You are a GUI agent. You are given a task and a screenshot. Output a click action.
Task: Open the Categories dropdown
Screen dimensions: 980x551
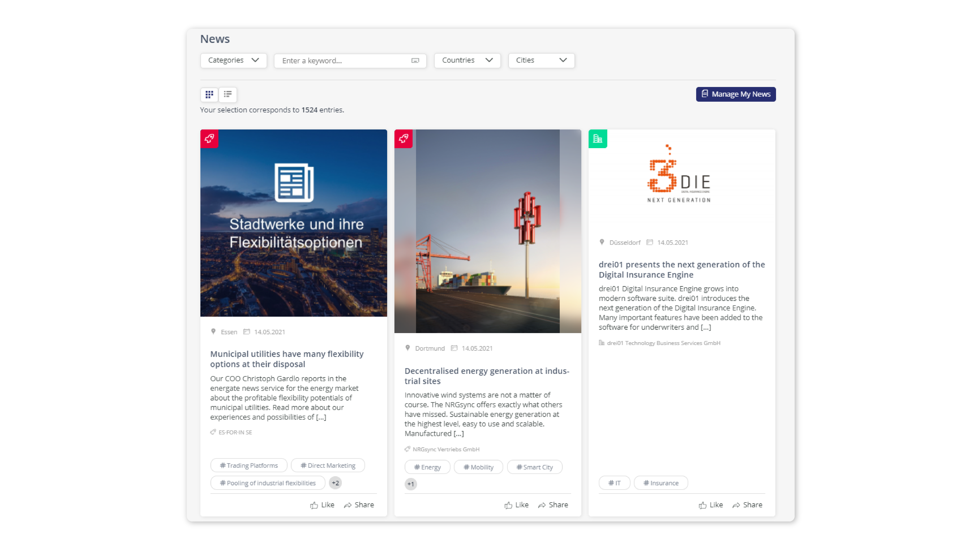click(234, 61)
